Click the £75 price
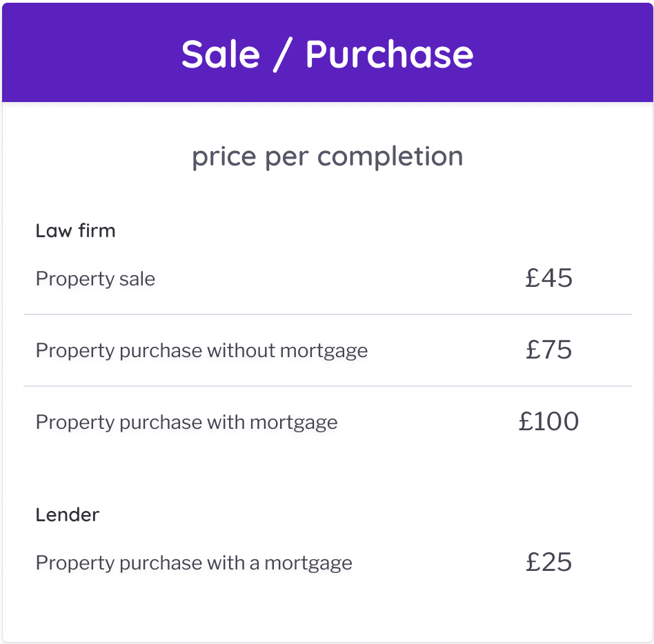654x644 pixels. 548,350
